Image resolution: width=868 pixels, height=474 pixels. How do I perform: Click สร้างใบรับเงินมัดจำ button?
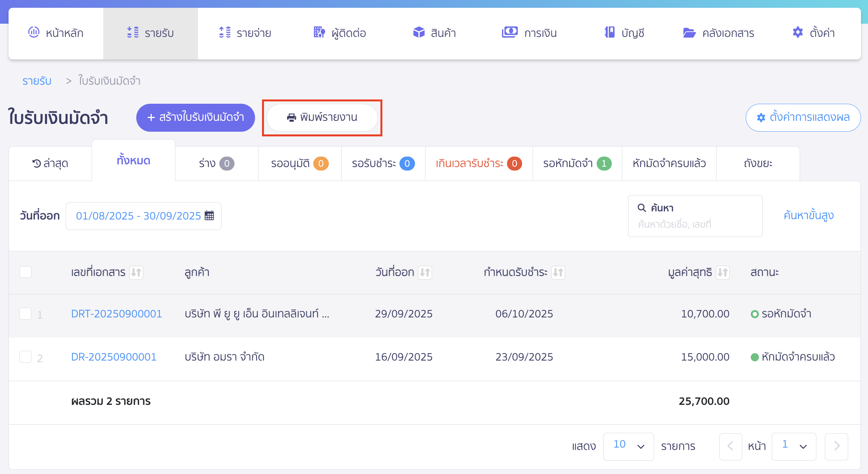pos(195,117)
